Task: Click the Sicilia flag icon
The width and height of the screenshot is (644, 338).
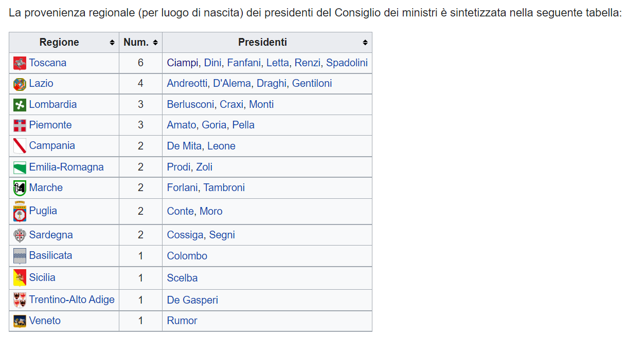Action: (20, 277)
